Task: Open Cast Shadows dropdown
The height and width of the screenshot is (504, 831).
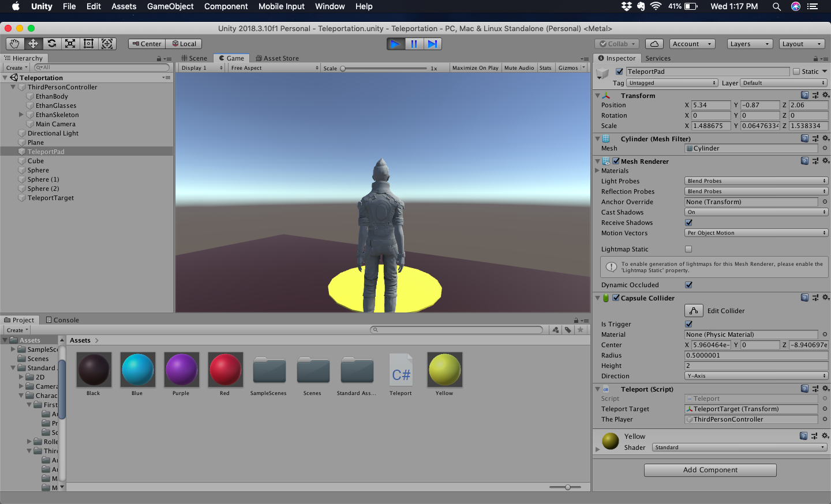Action: (756, 212)
